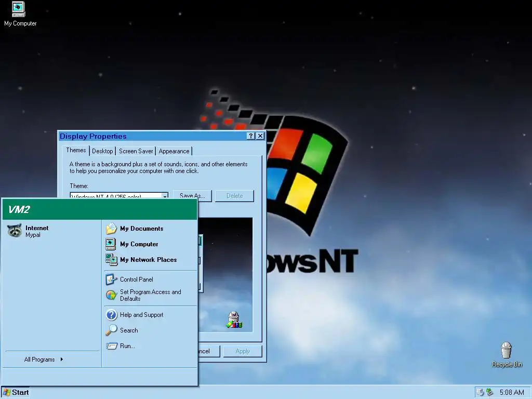
Task: Expand All Programs submenu
Action: click(x=44, y=360)
